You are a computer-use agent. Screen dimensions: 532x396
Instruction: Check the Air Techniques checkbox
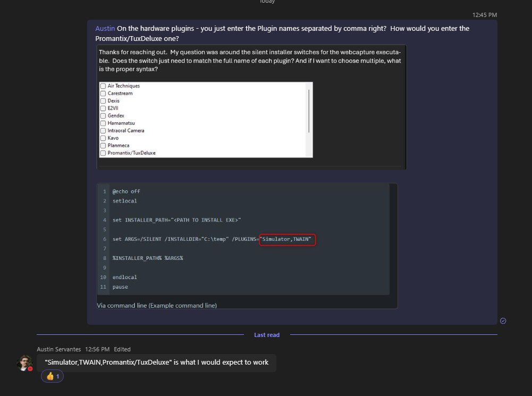(x=103, y=86)
